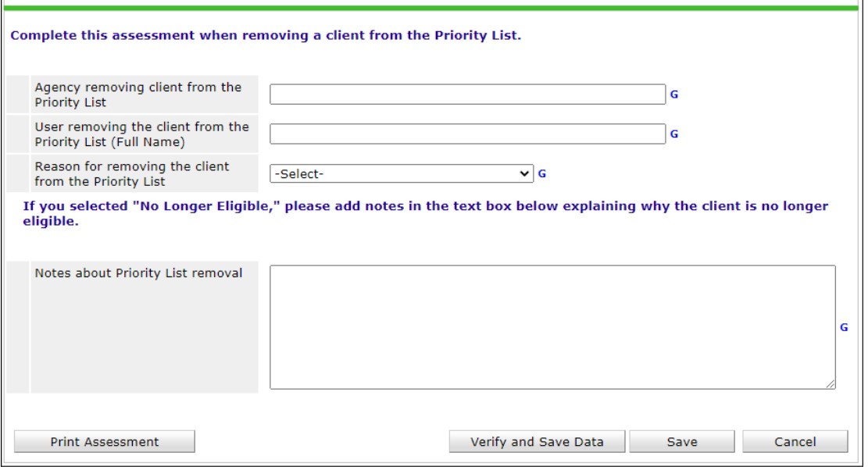
Task: Save the assessment with the Save button
Action: 682,442
